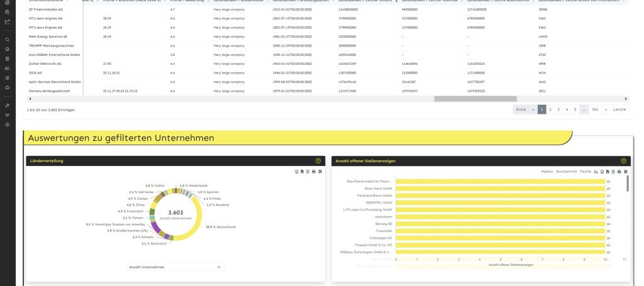Viewport: 644px width, 286px height.
Task: Toggle the Median line in bar chart
Action: pos(547,172)
